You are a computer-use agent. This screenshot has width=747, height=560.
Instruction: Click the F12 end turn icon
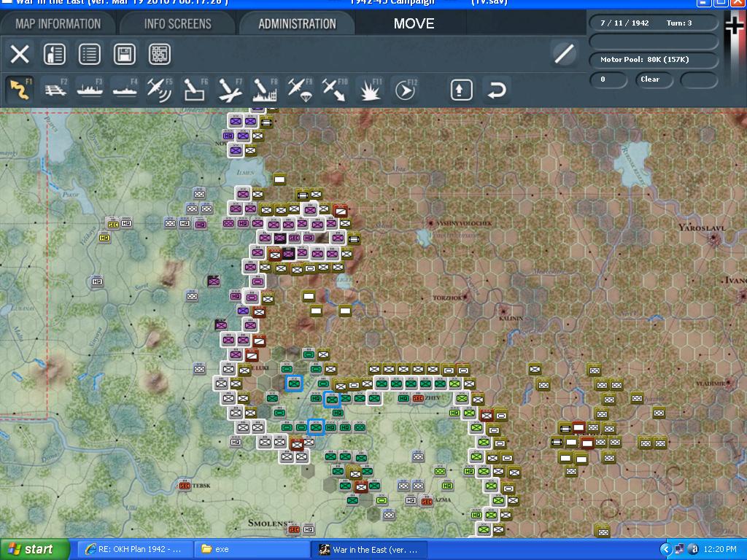pyautogui.click(x=406, y=90)
